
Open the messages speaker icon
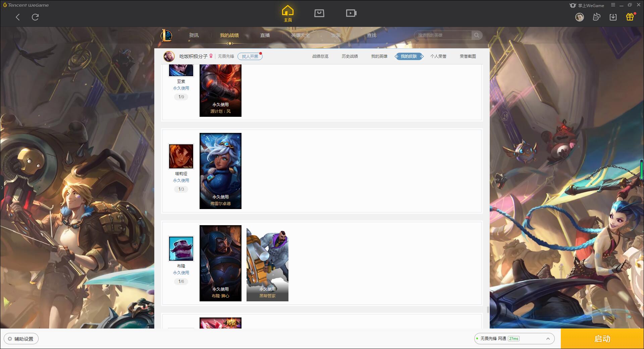point(596,17)
